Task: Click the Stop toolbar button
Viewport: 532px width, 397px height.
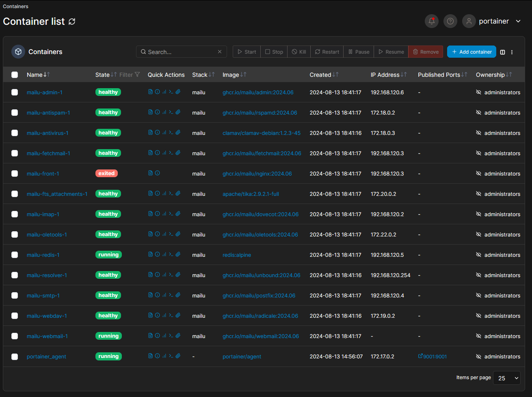Action: point(274,52)
